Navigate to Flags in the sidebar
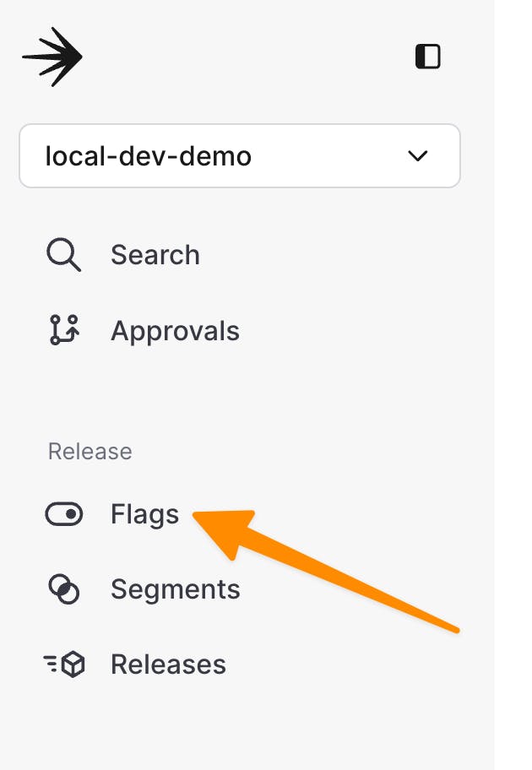Screen dimensions: 532x770 [x=144, y=514]
